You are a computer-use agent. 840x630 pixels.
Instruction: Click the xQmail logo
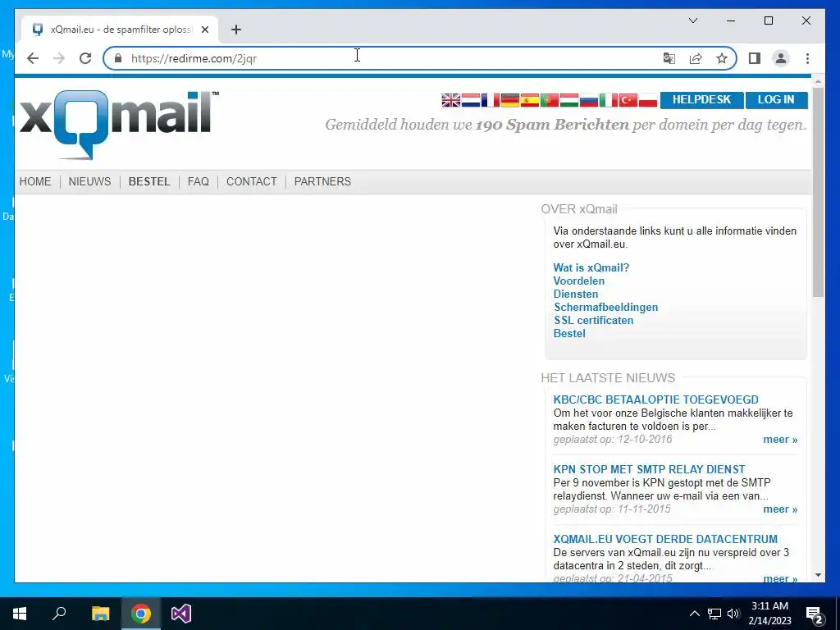pos(119,125)
